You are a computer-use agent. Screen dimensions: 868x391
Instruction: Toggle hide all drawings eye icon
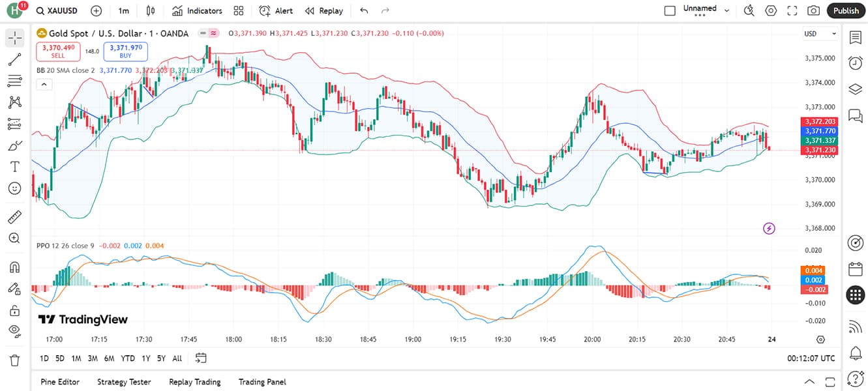click(x=14, y=331)
